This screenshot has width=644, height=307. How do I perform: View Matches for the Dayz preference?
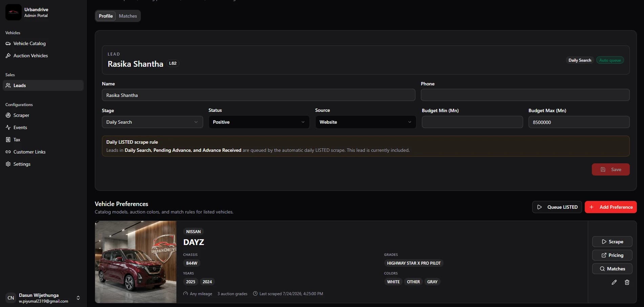[x=612, y=269]
